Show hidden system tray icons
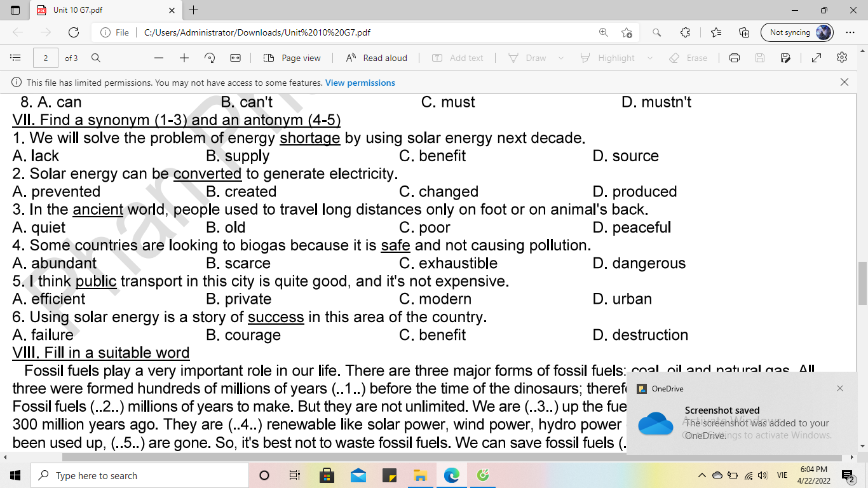Viewport: 868px width, 488px height. (x=702, y=475)
